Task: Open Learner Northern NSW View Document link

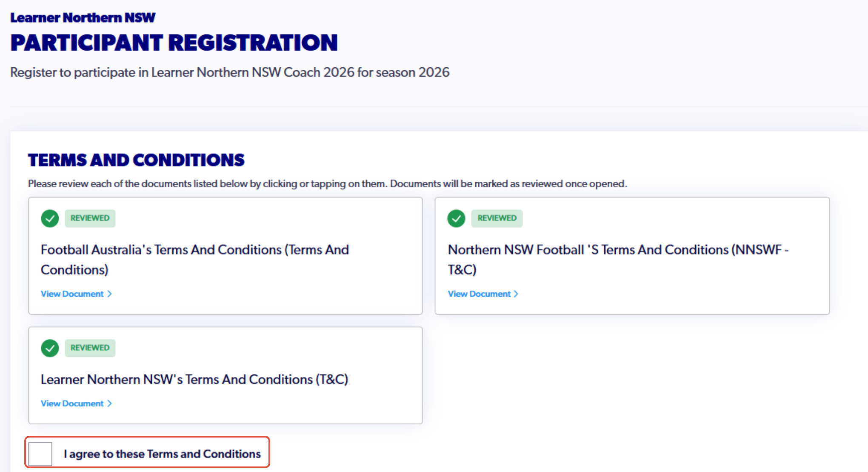Action: (x=76, y=403)
